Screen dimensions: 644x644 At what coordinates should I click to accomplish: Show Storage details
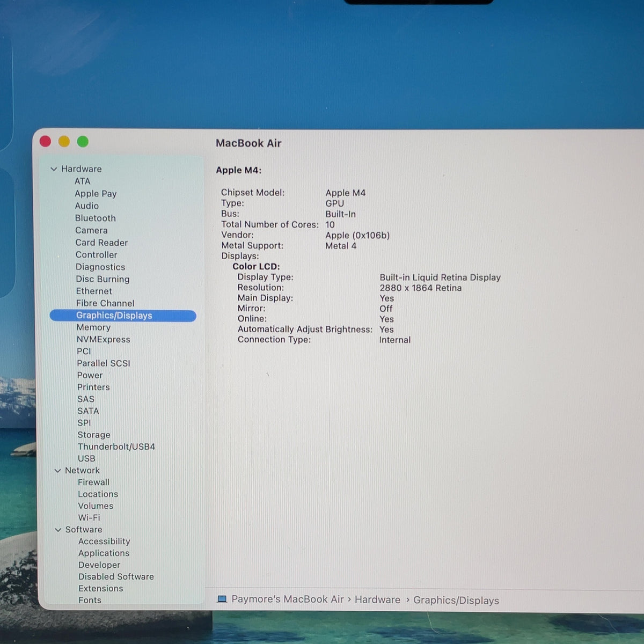94,435
